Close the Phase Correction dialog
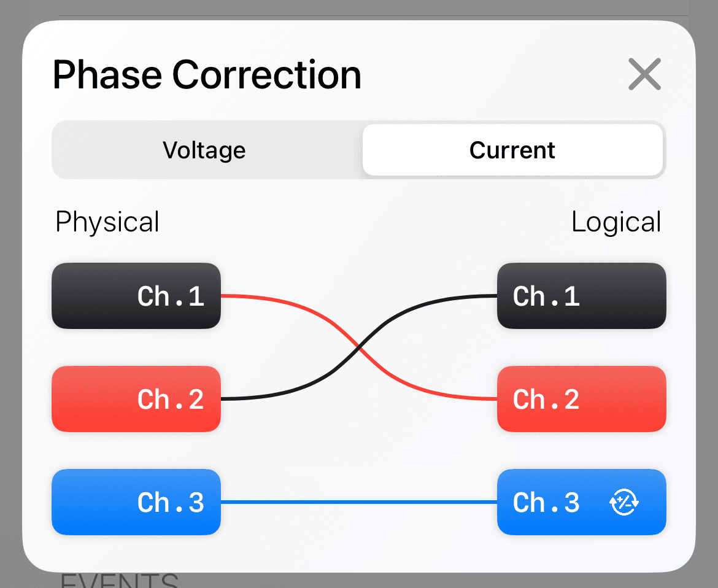The image size is (718, 588). click(644, 75)
